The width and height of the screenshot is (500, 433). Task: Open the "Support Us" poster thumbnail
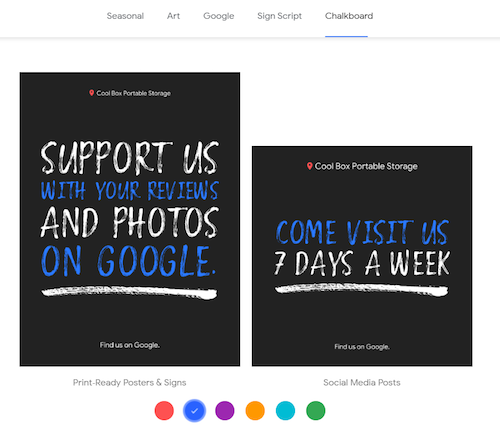pyautogui.click(x=130, y=219)
